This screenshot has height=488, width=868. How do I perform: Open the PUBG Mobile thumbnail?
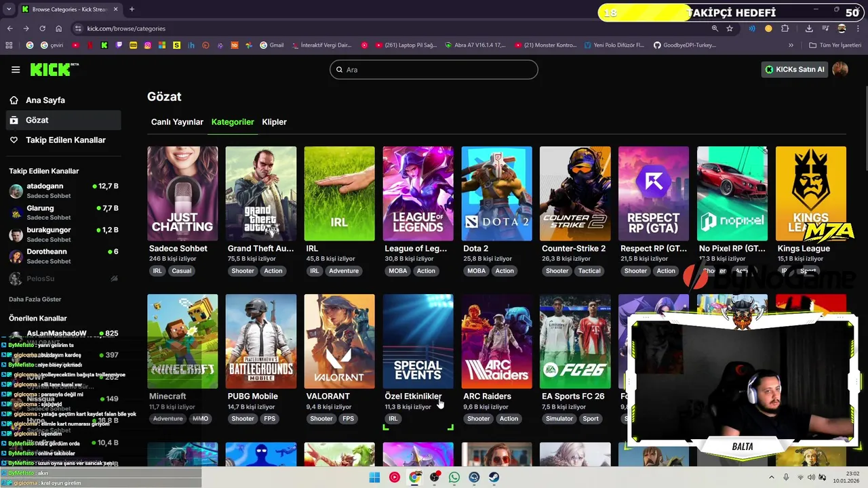pyautogui.click(x=261, y=341)
